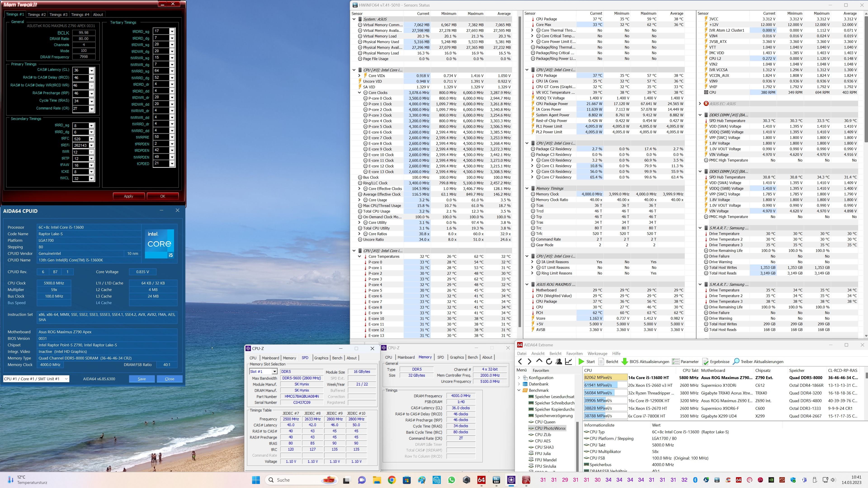Switch to the Favoriten panel tab in AIDA64

pyautogui.click(x=540, y=370)
